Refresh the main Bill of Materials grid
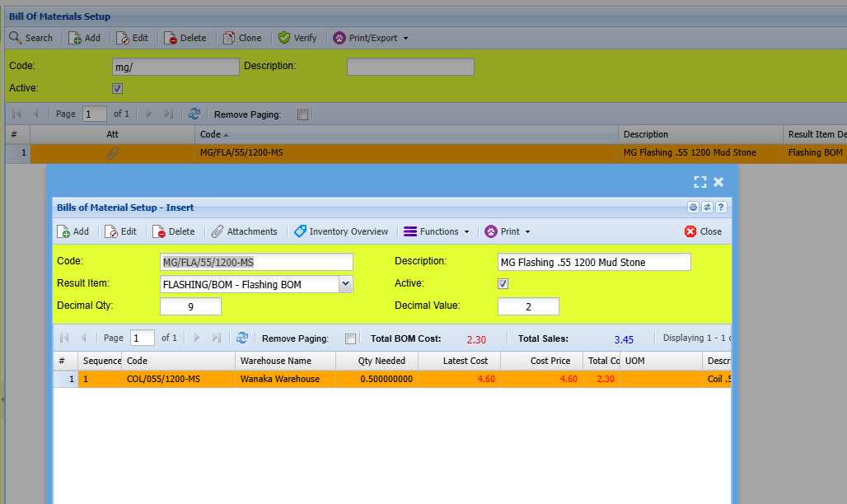 click(194, 114)
